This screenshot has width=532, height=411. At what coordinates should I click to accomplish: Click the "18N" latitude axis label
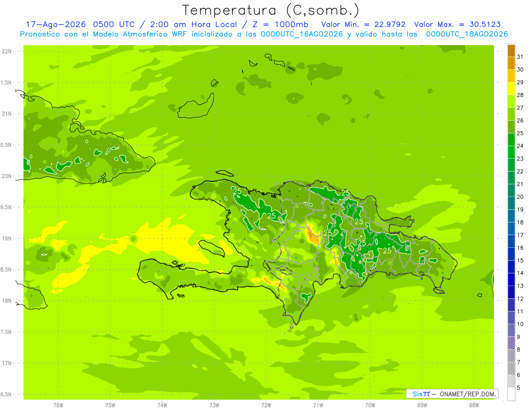8,301
